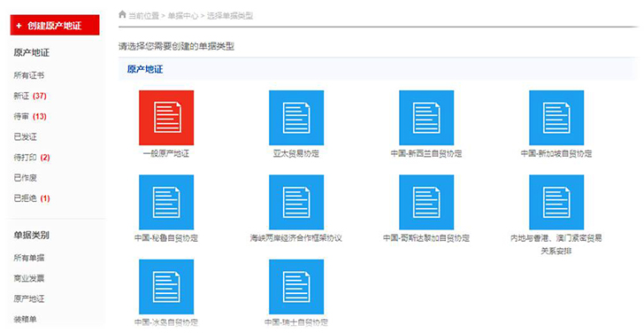Open 装箱单 document category
The height and width of the screenshot is (333, 644).
tap(25, 319)
